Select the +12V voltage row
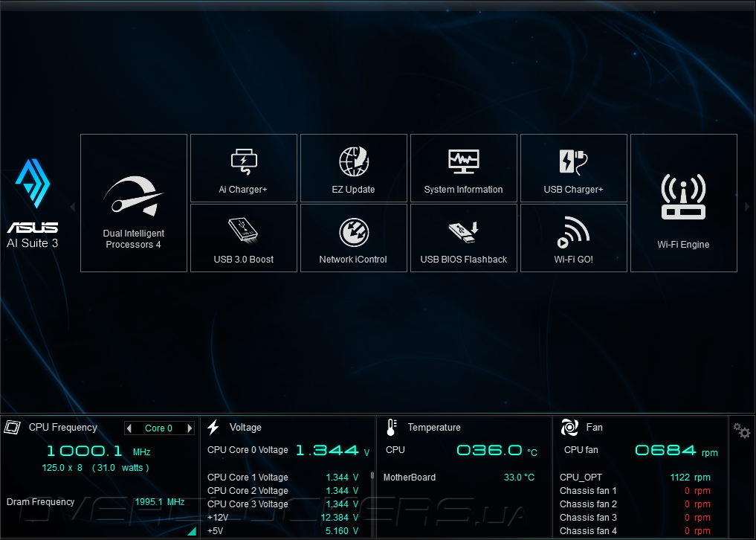 283,518
